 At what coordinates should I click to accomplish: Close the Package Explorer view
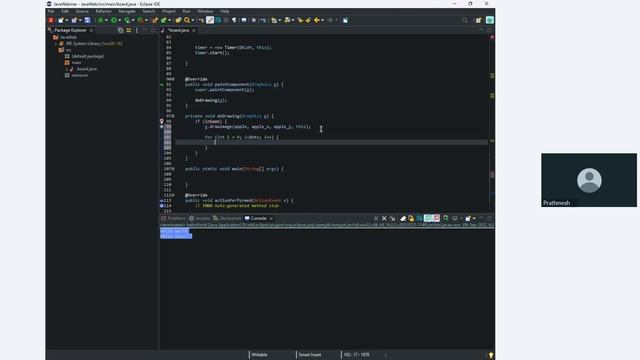pyautogui.click(x=91, y=30)
